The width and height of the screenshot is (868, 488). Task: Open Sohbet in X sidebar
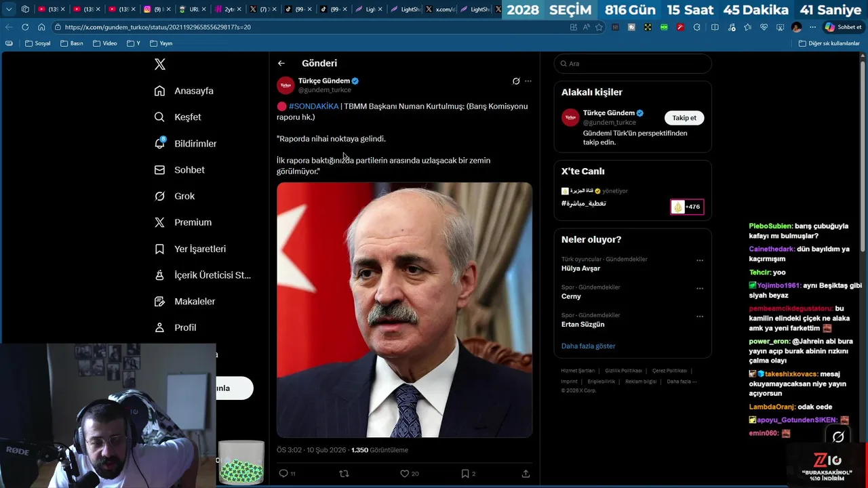tap(180, 170)
